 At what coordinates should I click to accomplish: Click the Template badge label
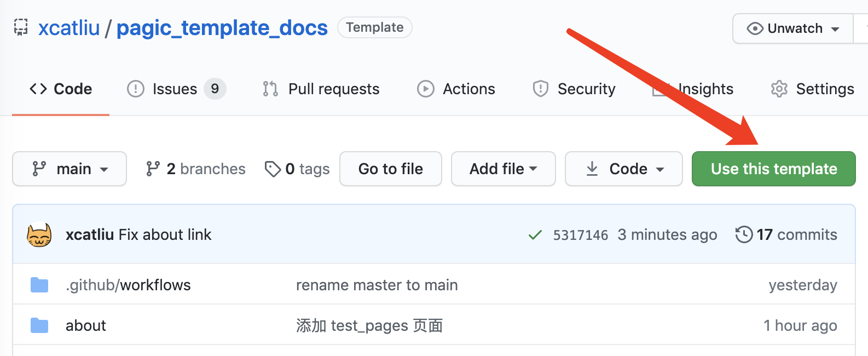[x=375, y=27]
